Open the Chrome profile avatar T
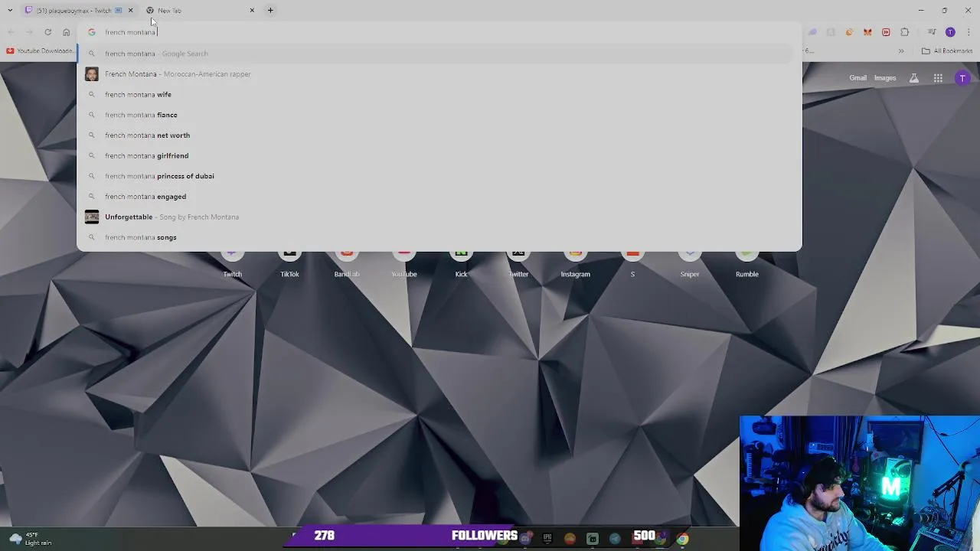Image resolution: width=980 pixels, height=551 pixels. [950, 32]
